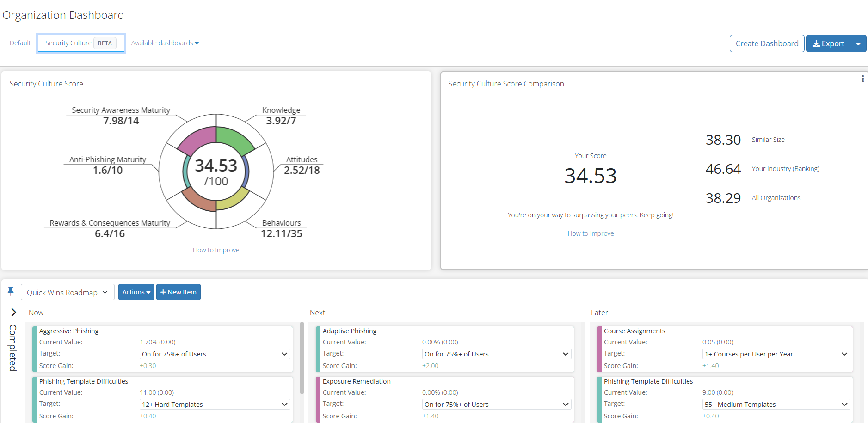Open the Exposure Remediation target dropdown
Viewport: 868px width, 423px height.
(x=496, y=405)
